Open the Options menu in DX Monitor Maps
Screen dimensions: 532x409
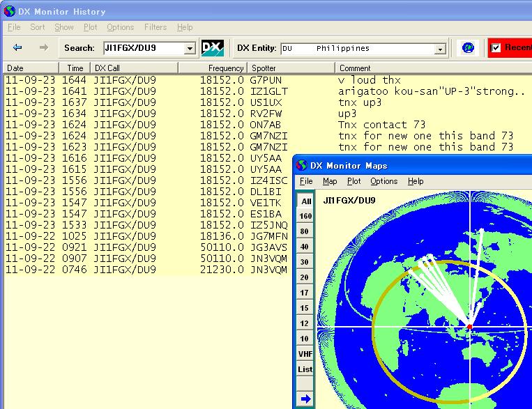pos(383,181)
